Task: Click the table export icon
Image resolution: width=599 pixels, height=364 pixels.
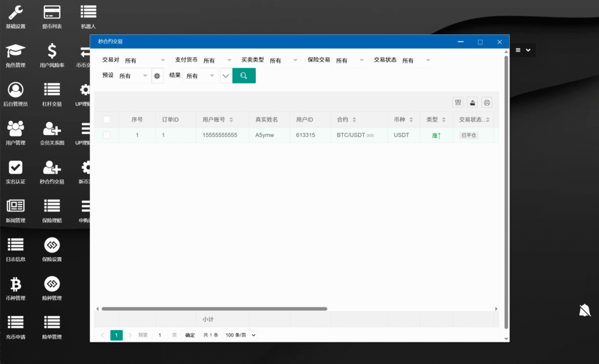Action: pyautogui.click(x=472, y=102)
